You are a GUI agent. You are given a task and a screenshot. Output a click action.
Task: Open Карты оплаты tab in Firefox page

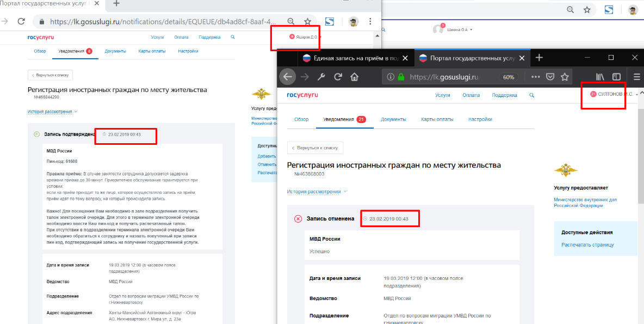tap(437, 119)
